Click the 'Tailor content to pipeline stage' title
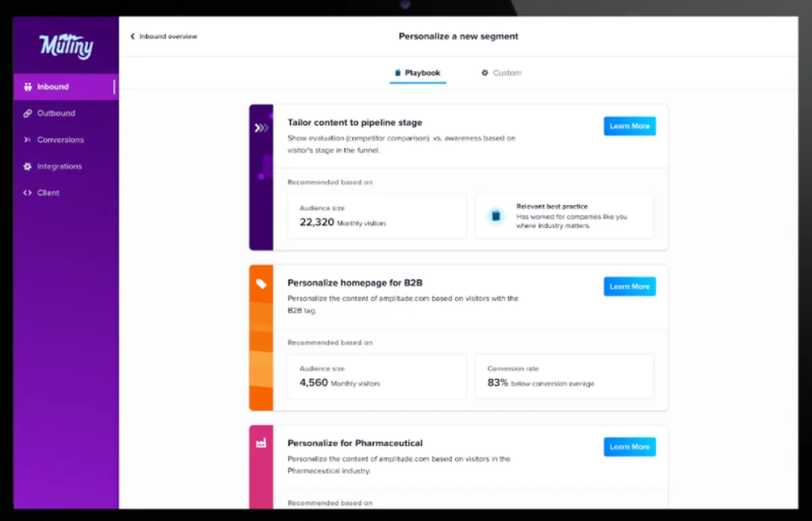812x521 pixels. pos(355,122)
